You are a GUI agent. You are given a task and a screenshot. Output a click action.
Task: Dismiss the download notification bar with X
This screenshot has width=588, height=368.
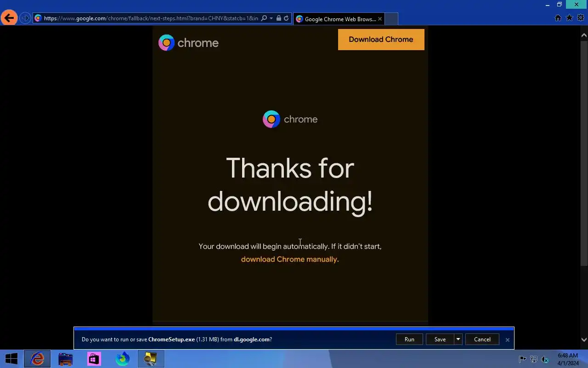click(x=507, y=340)
